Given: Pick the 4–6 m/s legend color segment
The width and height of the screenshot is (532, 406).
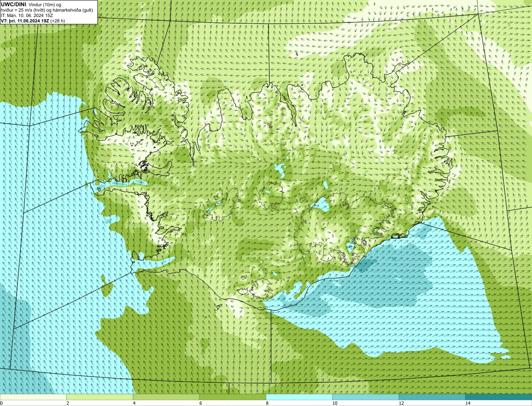Looking at the screenshot, I should pyautogui.click(x=166, y=397).
